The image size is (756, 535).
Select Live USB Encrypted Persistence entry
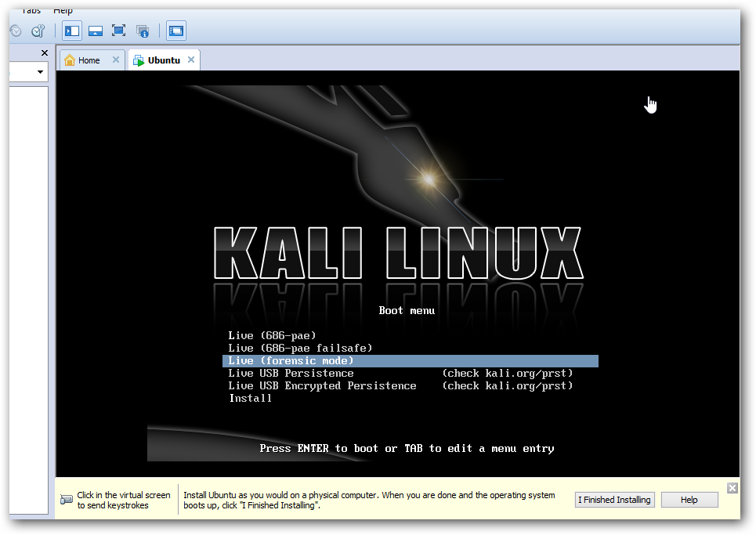322,385
